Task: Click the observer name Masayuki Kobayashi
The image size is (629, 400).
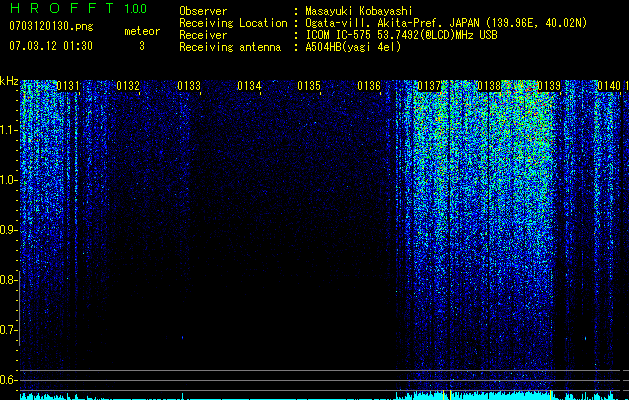Action: click(x=359, y=11)
